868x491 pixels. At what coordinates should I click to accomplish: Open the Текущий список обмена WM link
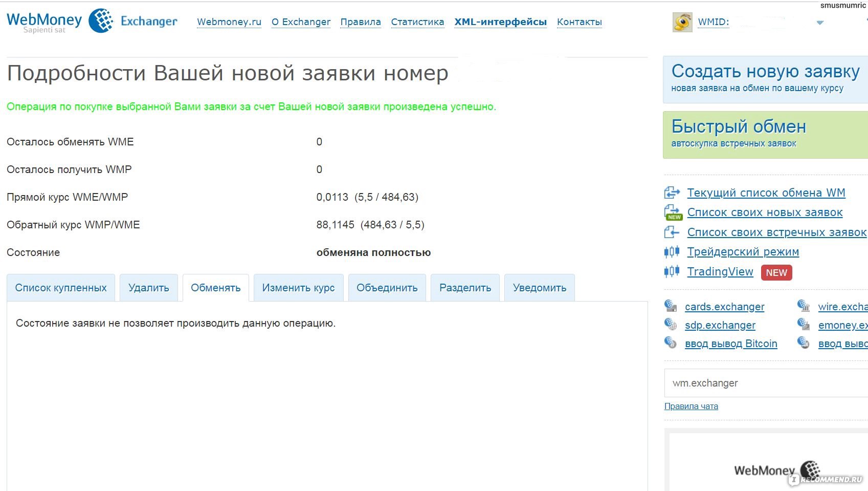(766, 193)
